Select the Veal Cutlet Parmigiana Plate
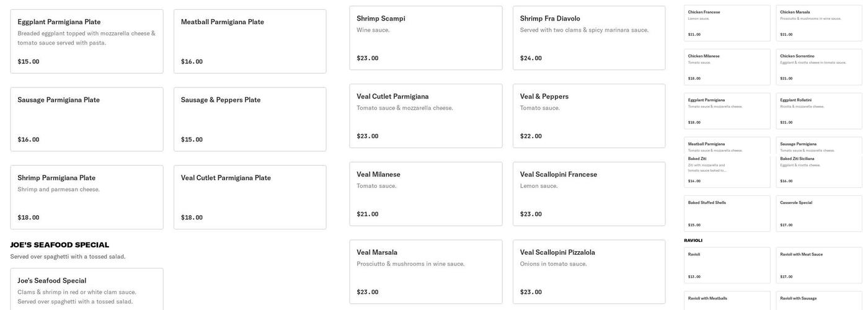This screenshot has height=310, width=868. click(x=250, y=197)
